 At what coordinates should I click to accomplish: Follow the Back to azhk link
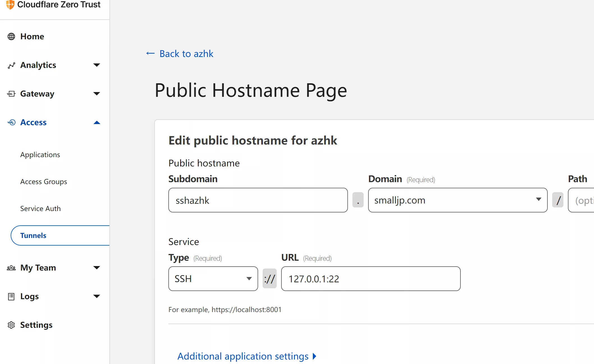[186, 54]
